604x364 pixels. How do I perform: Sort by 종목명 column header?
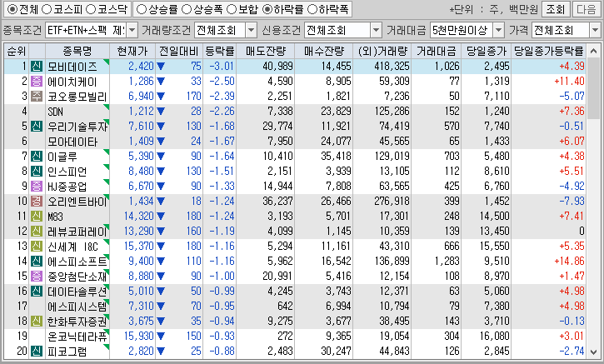77,51
